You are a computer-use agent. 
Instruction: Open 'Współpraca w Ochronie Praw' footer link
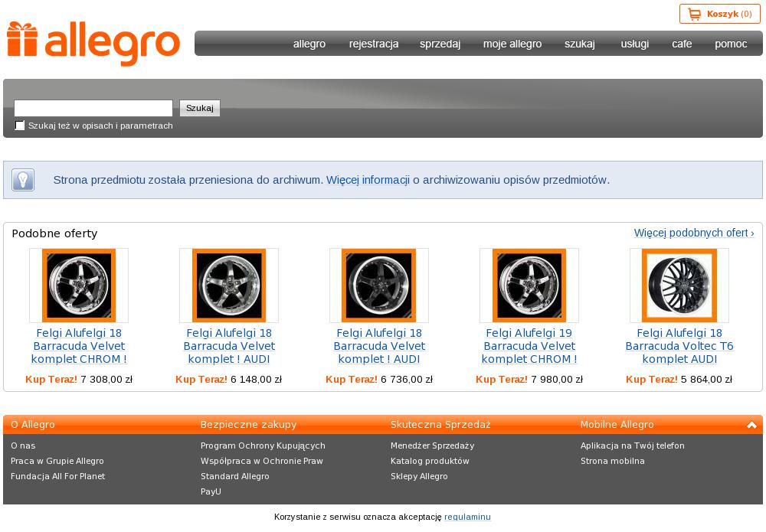(262, 462)
